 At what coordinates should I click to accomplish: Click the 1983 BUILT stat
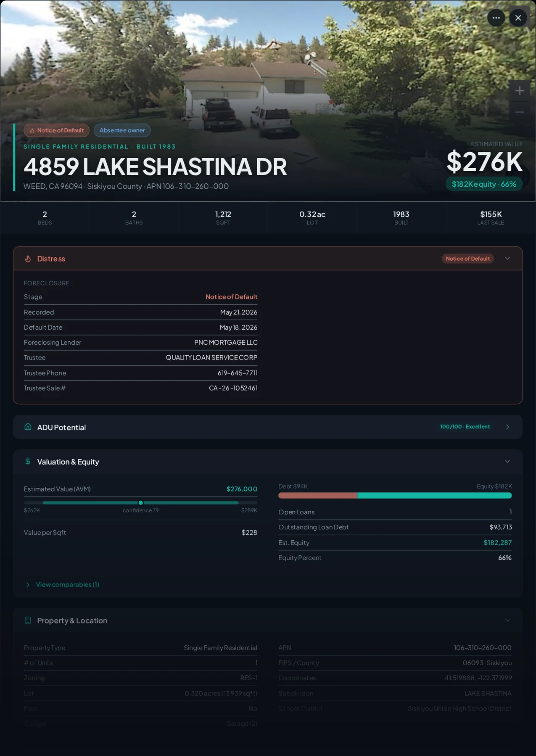401,218
